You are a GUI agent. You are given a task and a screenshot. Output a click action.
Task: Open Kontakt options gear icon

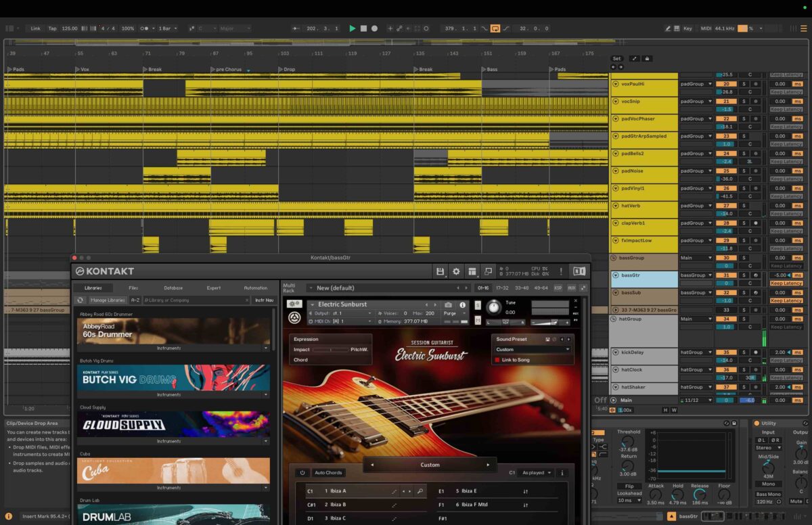pos(456,271)
